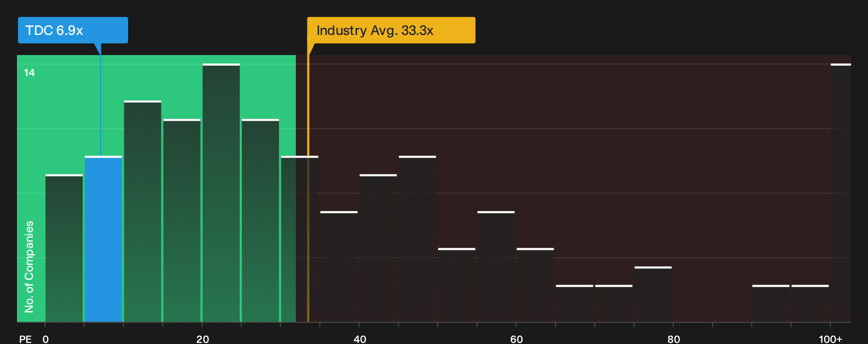Click the TDC 6.9x blue label
The width and height of the screenshot is (868, 344).
point(73,30)
